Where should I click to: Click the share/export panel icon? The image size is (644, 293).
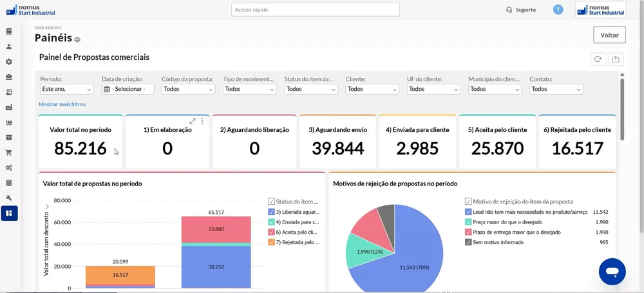tap(615, 59)
